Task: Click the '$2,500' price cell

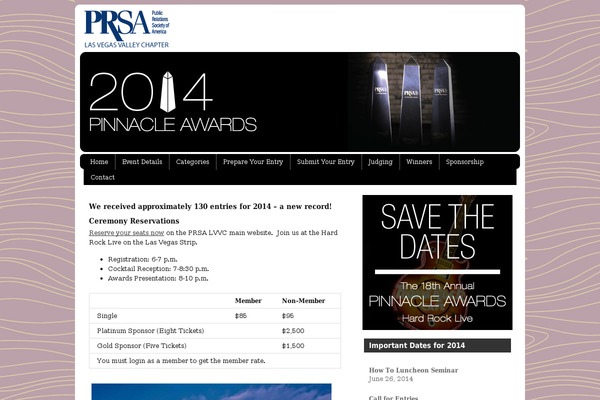Action: (293, 331)
